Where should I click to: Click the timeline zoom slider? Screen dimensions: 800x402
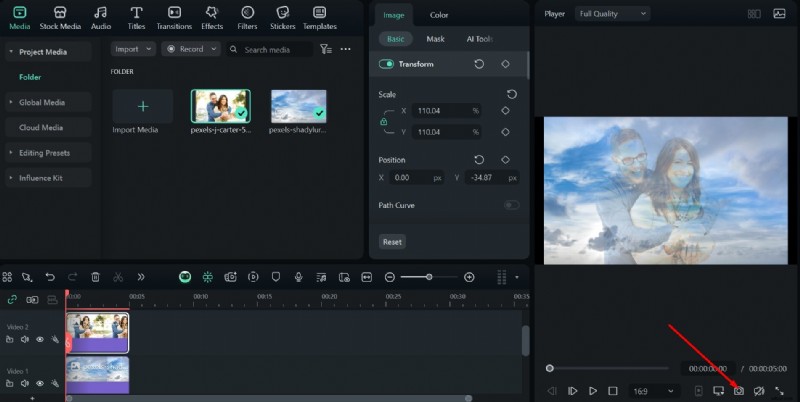click(x=429, y=277)
